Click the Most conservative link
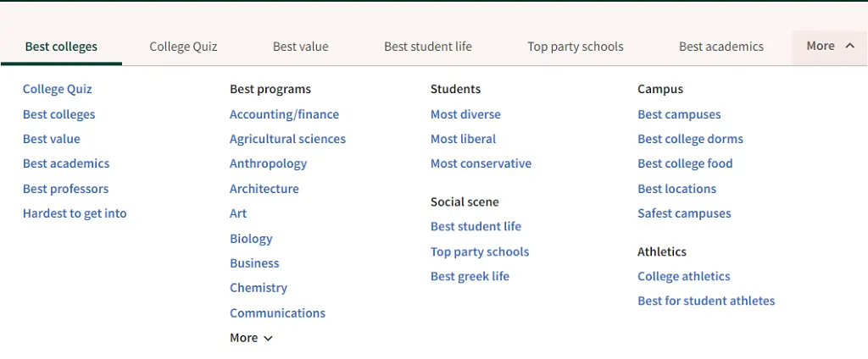 click(481, 163)
